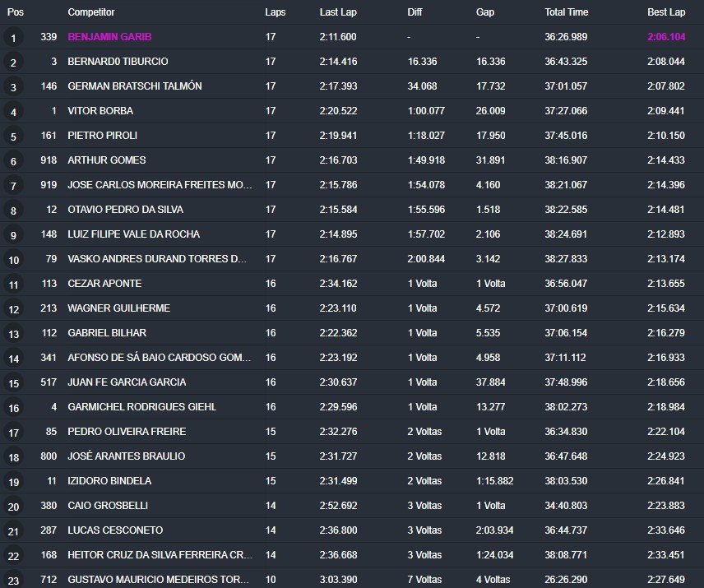The height and width of the screenshot is (588, 704).
Task: Click total time 26:26.290
Action: (x=566, y=580)
